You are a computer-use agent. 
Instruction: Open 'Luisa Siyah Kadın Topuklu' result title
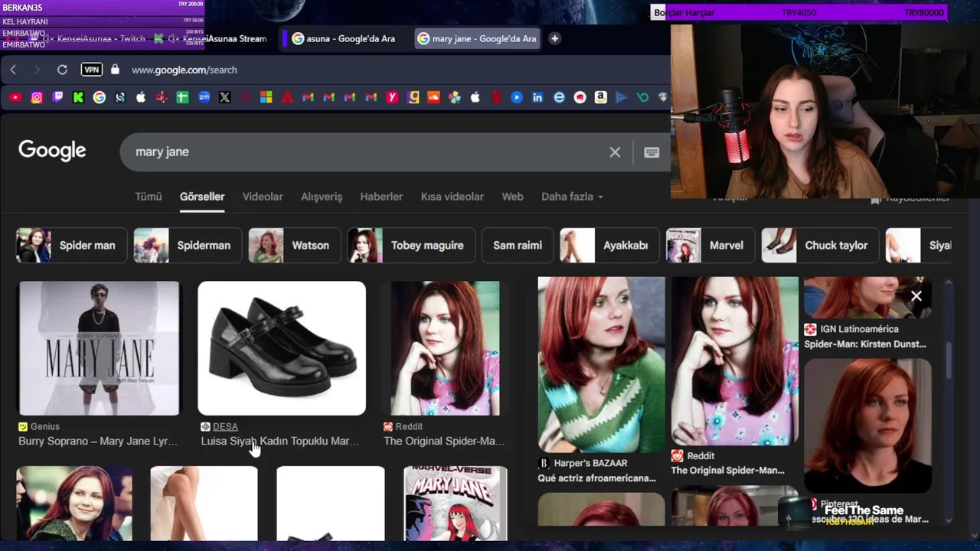(279, 441)
